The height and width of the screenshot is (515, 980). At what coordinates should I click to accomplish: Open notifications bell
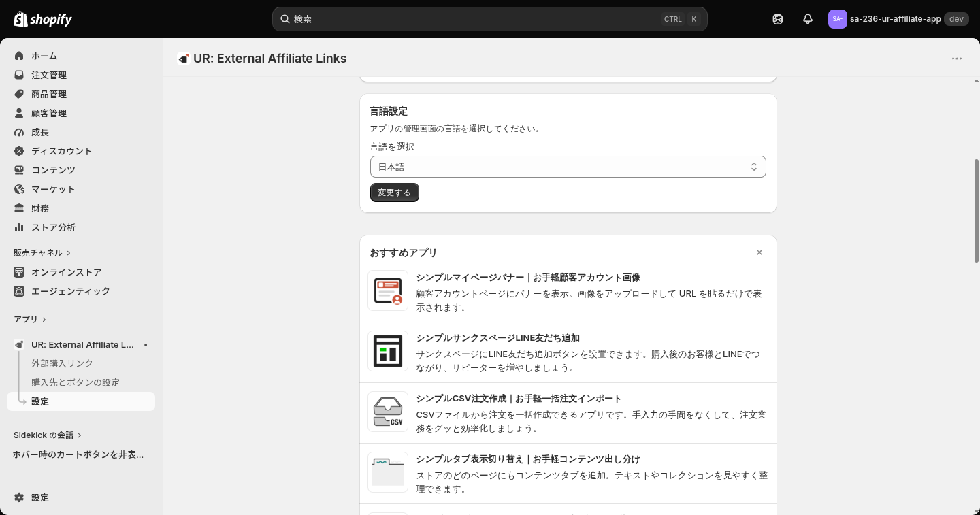point(808,19)
